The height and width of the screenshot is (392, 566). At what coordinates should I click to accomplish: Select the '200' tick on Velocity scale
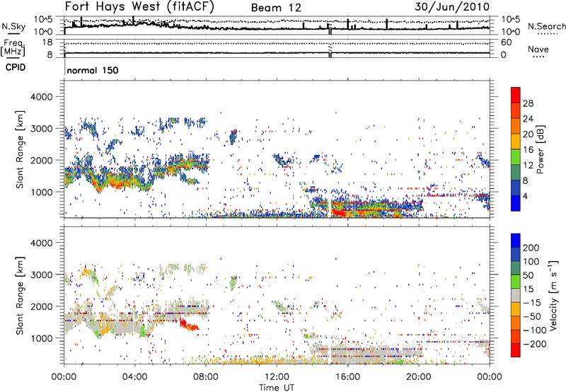point(531,248)
